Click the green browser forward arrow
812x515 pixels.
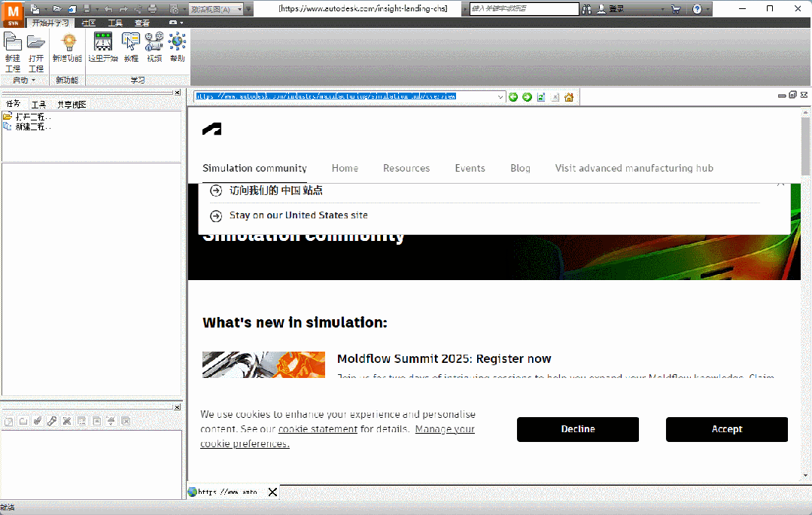click(527, 97)
